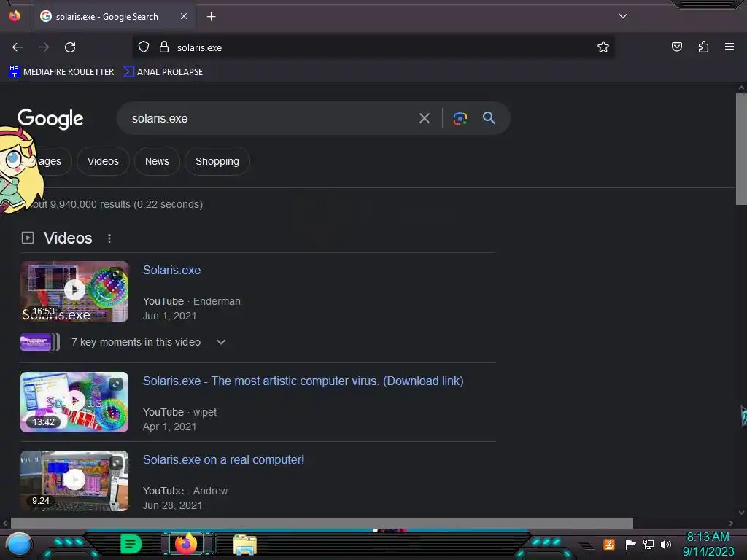
Task: Open the MEDIAFIRE ROULETTER bookmark
Action: (x=61, y=72)
